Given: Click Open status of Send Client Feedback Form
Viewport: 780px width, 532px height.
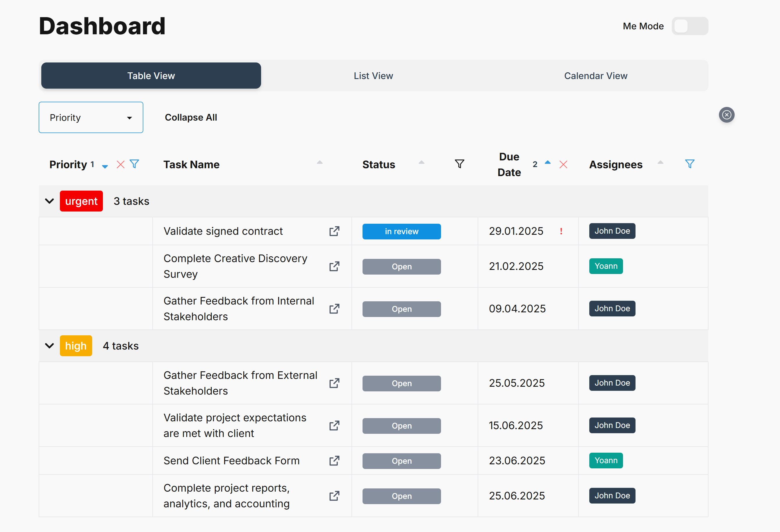Looking at the screenshot, I should tap(401, 461).
